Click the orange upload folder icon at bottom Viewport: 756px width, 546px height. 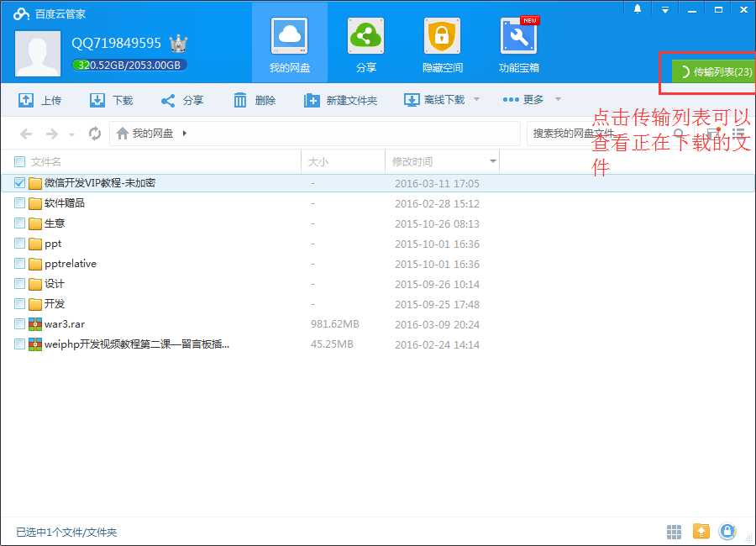[x=701, y=531]
